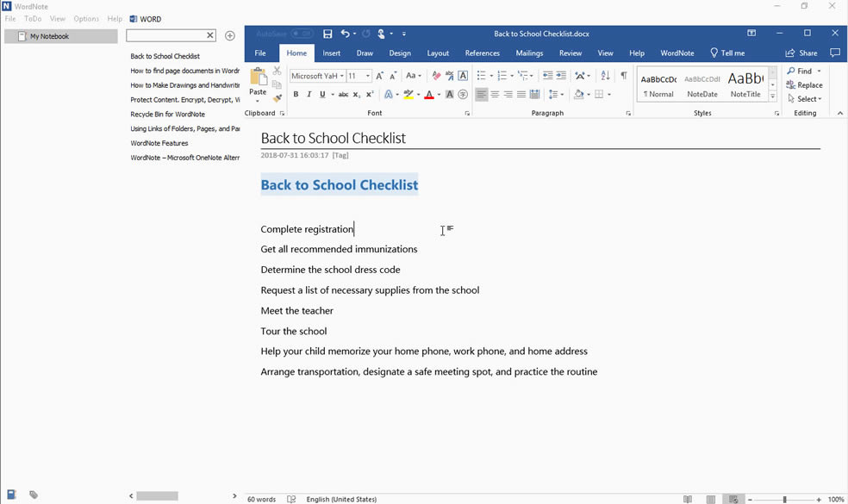Expand the bullet list options
Image resolution: width=848 pixels, height=504 pixels.
click(491, 75)
